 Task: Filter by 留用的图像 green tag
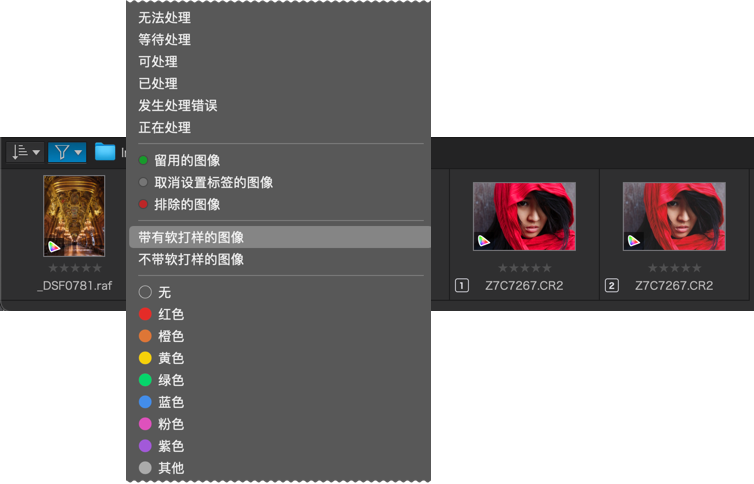(x=280, y=161)
